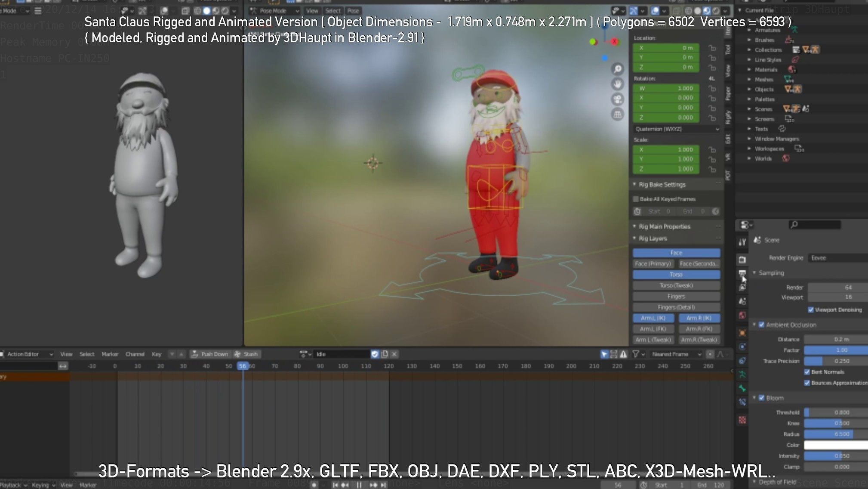
Task: Adjust Bloom Radius slider
Action: [x=836, y=434]
